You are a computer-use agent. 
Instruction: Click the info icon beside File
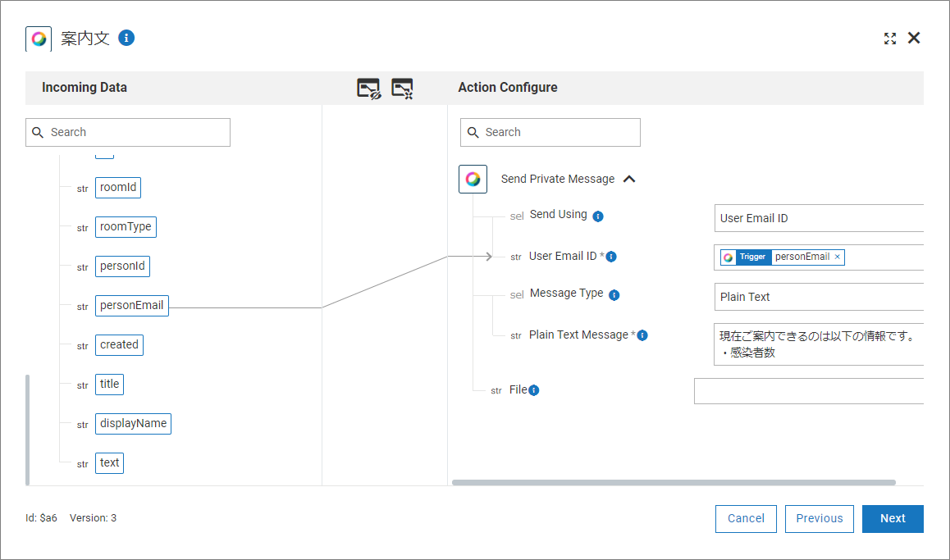tap(534, 390)
